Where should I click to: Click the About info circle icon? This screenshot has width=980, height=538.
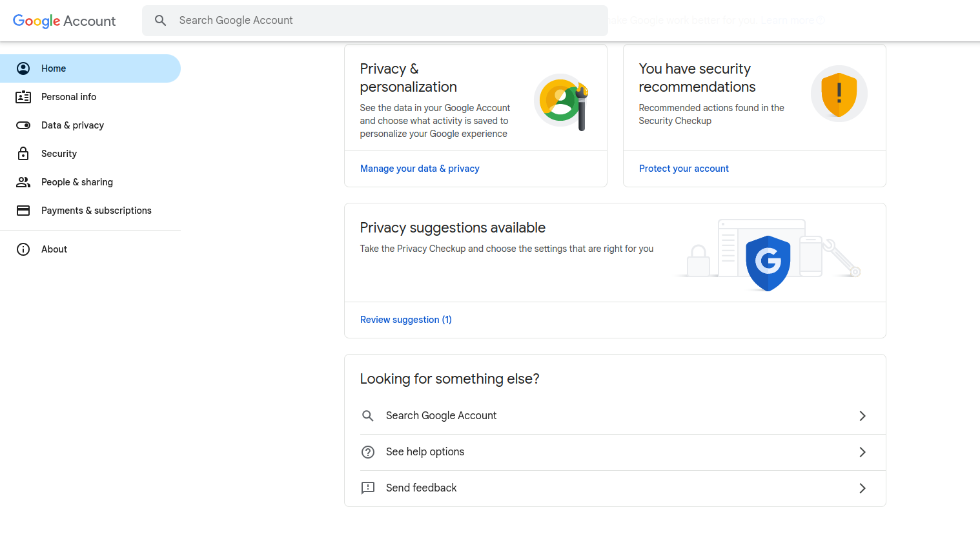(x=23, y=249)
